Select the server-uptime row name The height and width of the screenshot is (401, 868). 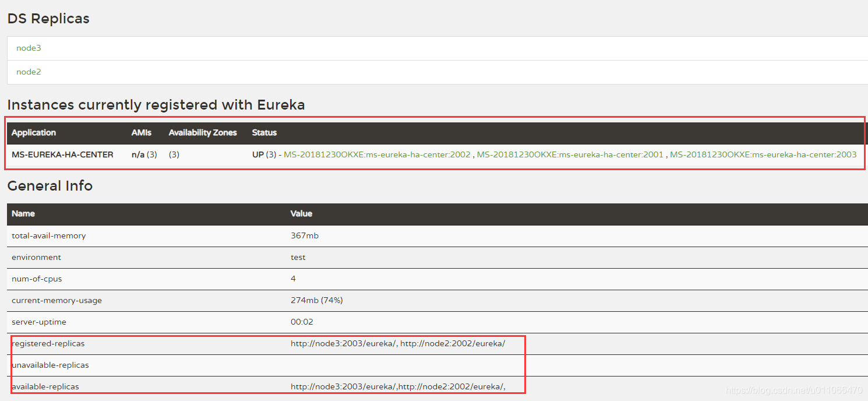tap(39, 322)
